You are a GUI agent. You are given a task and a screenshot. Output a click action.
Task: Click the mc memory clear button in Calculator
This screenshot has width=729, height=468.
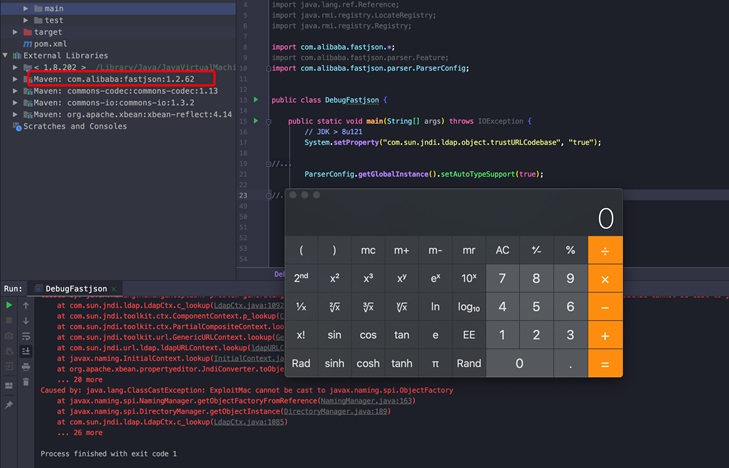coord(368,250)
